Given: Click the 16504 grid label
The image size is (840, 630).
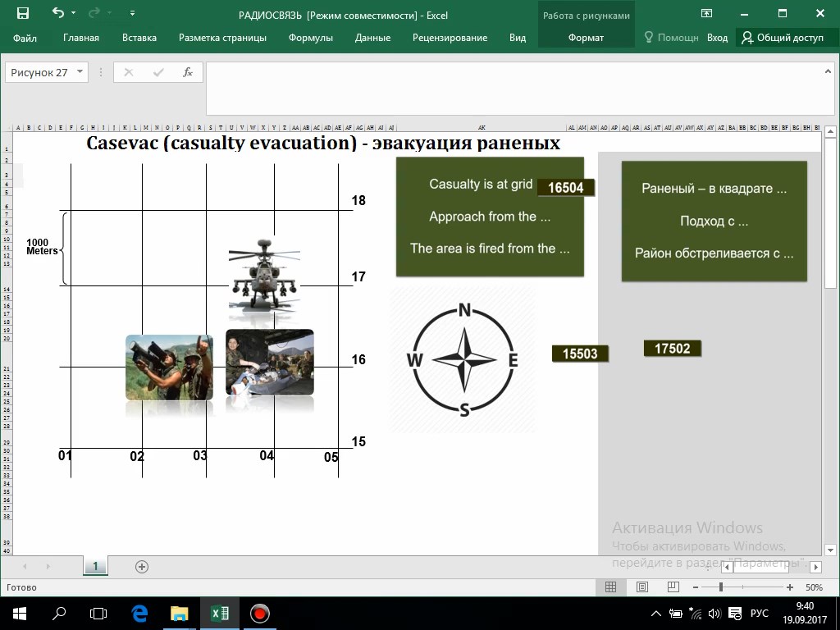Looking at the screenshot, I should click(566, 188).
